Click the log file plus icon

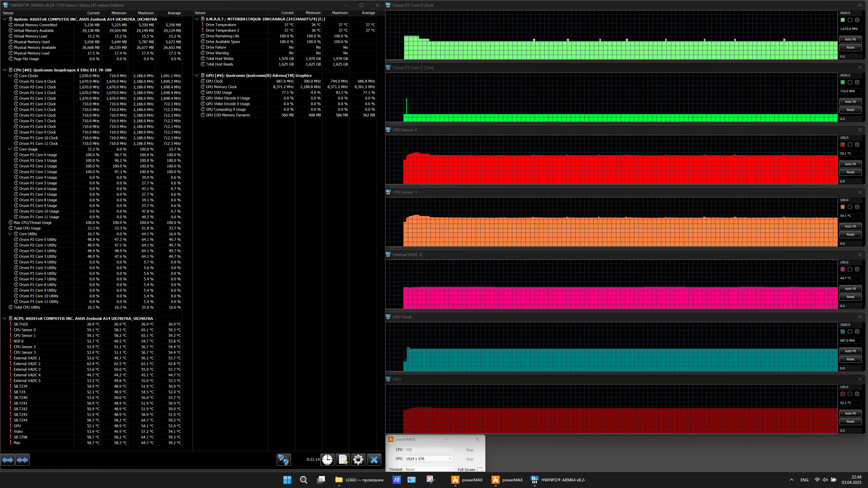[x=343, y=460]
